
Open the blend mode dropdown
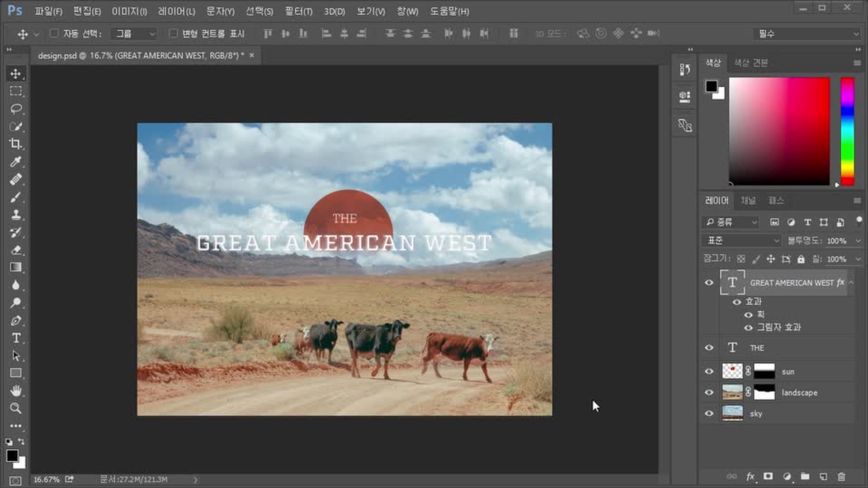click(x=741, y=240)
